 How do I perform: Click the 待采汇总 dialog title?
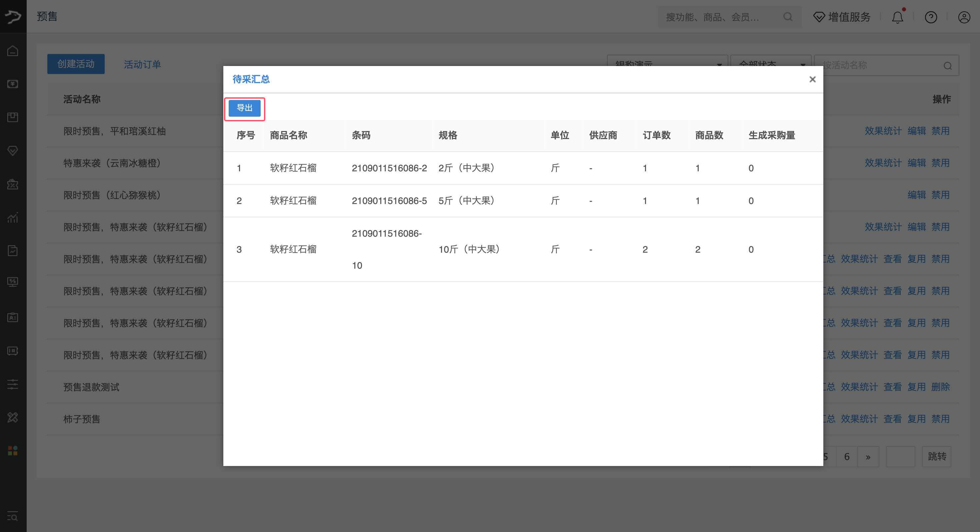251,79
